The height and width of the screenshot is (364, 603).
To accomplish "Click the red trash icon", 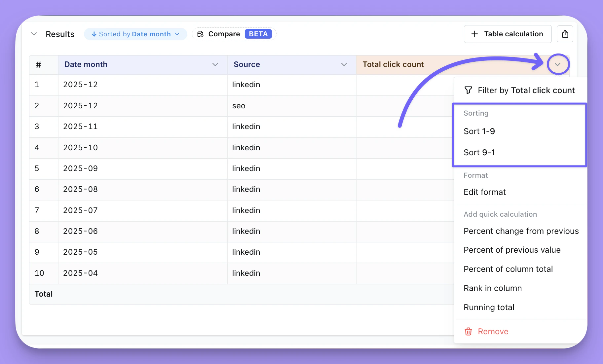I will pos(468,331).
